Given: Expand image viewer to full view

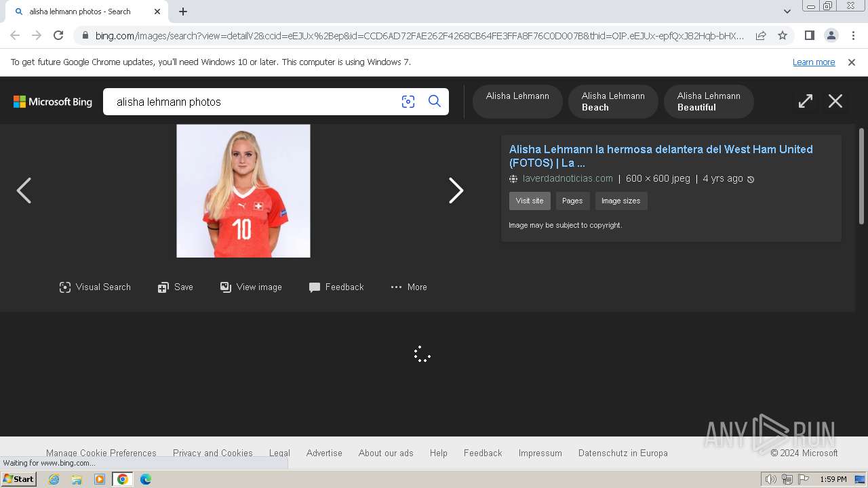Looking at the screenshot, I should [805, 102].
